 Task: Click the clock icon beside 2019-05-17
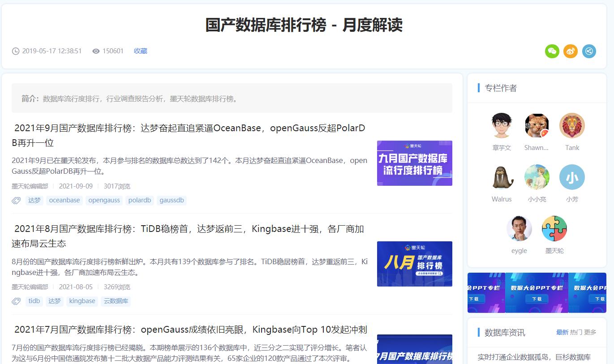pos(16,51)
